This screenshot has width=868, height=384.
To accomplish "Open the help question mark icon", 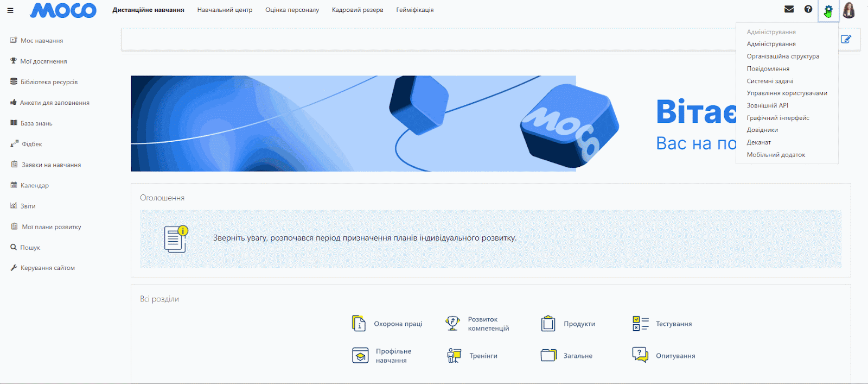I will pyautogui.click(x=808, y=9).
